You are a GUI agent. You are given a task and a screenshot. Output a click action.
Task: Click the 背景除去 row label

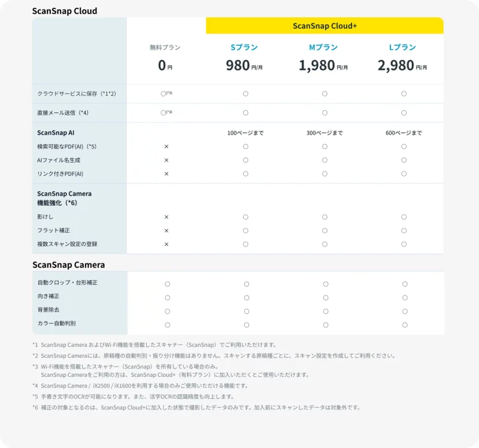(48, 309)
